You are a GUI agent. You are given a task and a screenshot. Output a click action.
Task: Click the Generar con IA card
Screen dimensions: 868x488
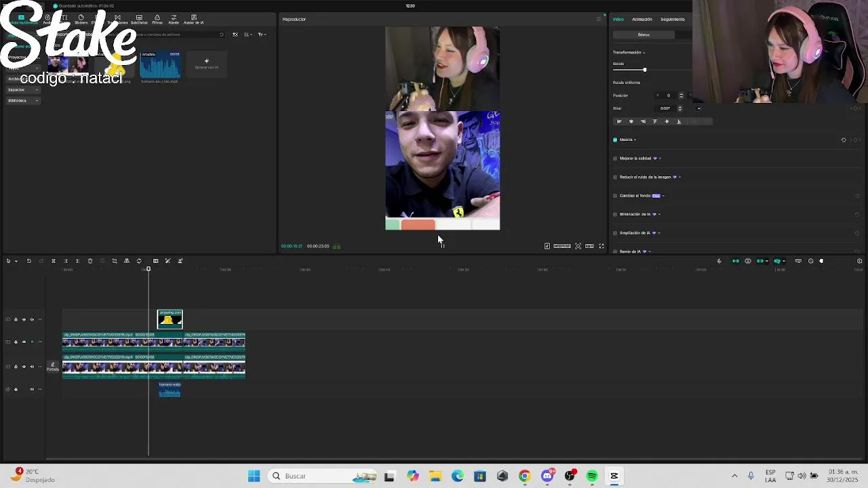tap(207, 64)
